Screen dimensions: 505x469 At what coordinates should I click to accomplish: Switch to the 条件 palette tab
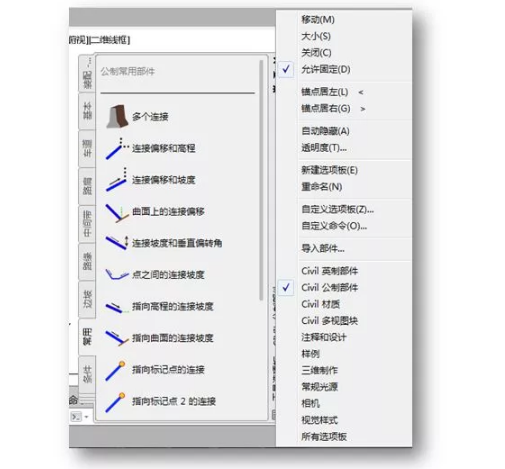pos(87,374)
